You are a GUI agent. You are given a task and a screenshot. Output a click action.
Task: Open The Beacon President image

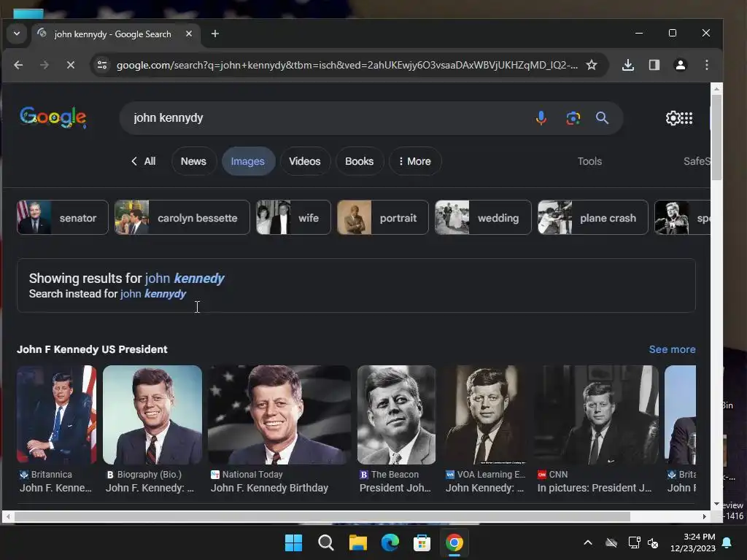[x=396, y=415]
